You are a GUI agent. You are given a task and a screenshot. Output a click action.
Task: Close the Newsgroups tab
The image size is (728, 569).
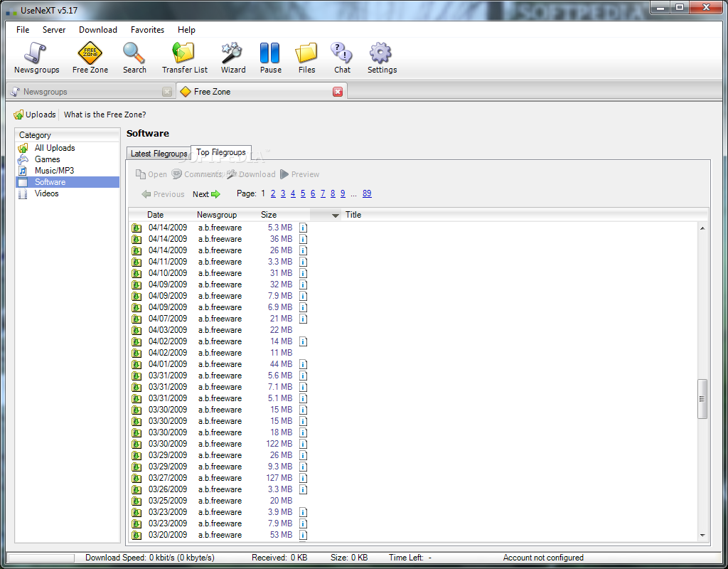167,92
